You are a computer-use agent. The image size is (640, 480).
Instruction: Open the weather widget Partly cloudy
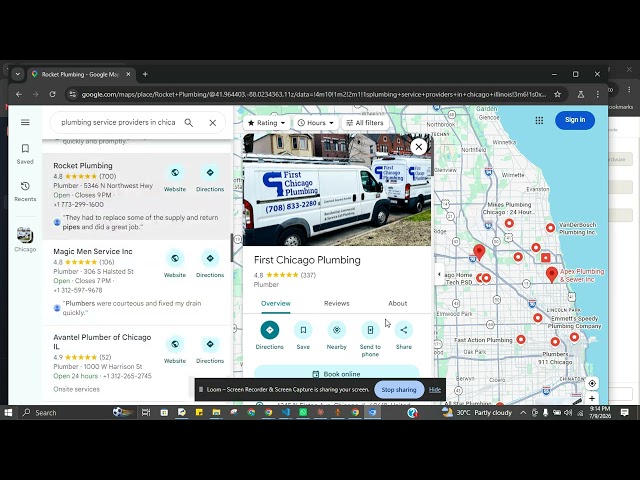tap(477, 413)
